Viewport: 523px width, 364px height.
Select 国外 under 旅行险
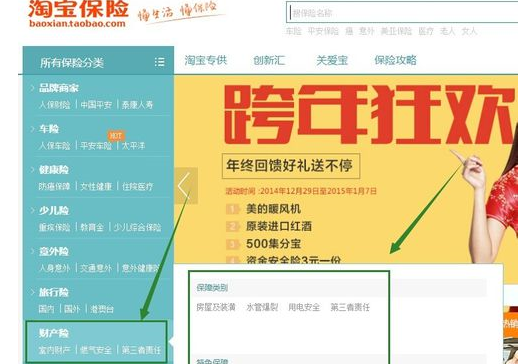(x=72, y=309)
